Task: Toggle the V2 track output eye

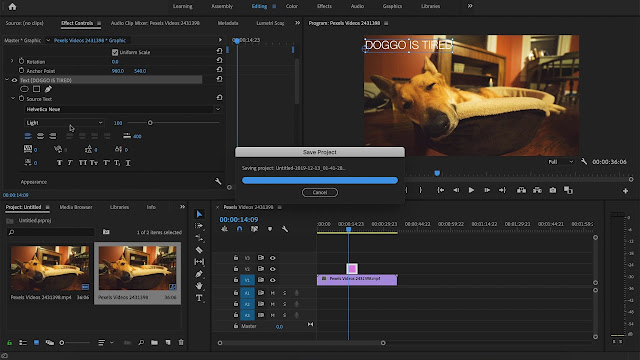Action: (273, 269)
